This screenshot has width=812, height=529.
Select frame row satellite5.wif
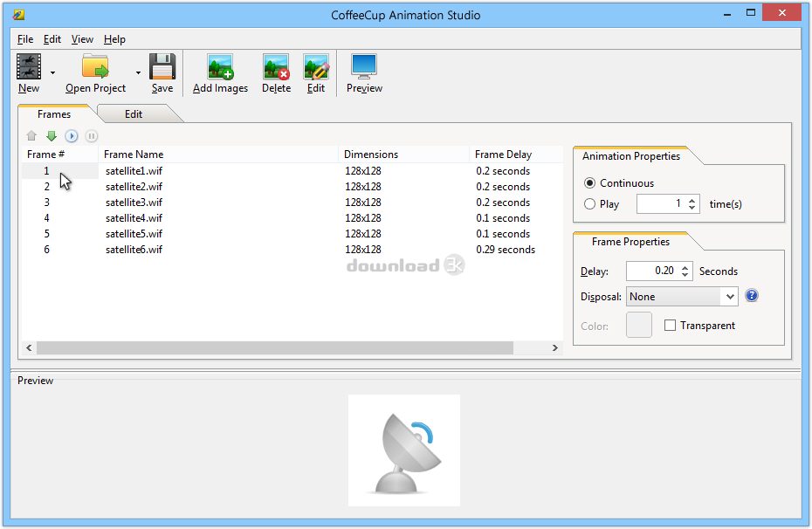pos(292,233)
